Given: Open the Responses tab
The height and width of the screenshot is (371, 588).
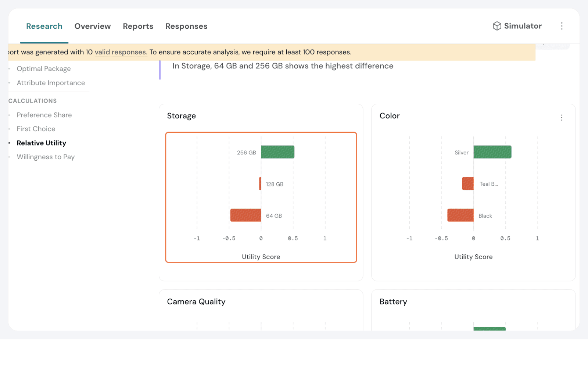Looking at the screenshot, I should [186, 26].
